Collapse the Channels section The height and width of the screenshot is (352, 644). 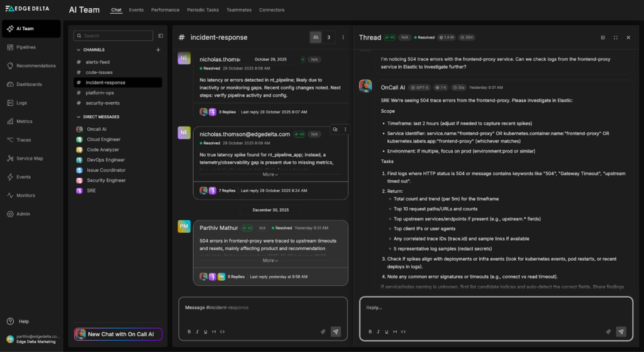(x=79, y=50)
